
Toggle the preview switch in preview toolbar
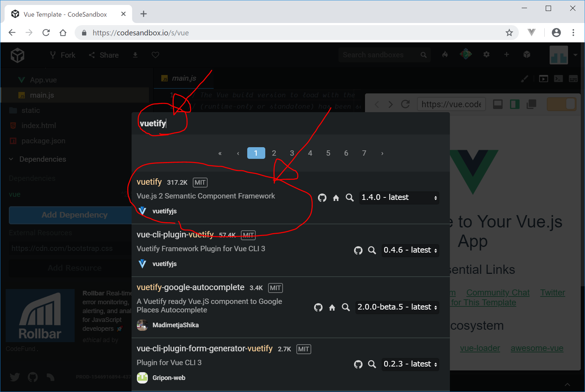(x=562, y=104)
